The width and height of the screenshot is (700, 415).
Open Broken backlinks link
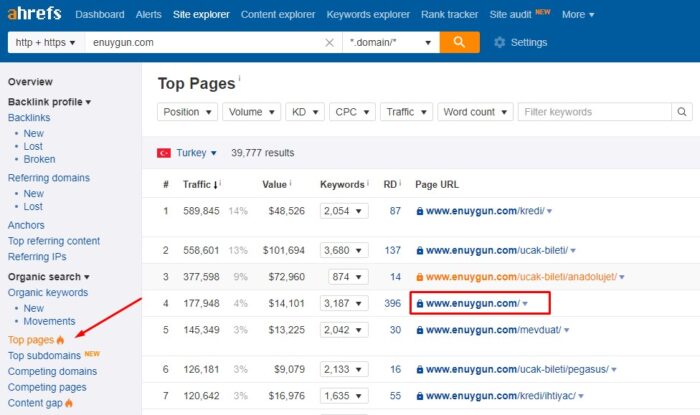pos(39,159)
